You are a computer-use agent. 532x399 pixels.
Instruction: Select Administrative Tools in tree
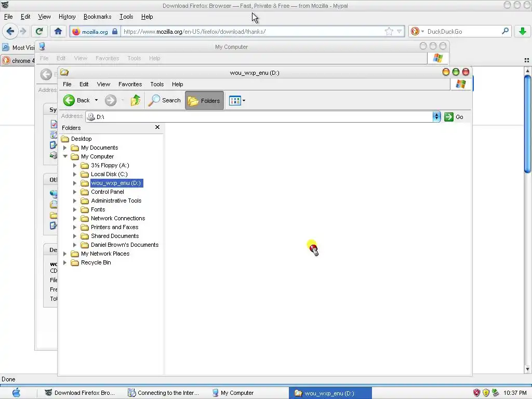[x=116, y=201]
